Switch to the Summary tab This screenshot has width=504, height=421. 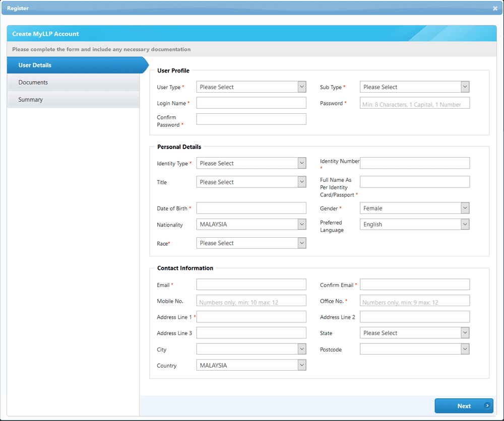tap(30, 99)
